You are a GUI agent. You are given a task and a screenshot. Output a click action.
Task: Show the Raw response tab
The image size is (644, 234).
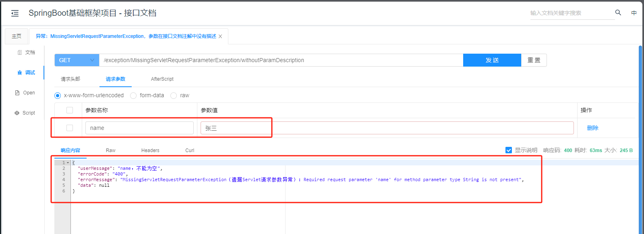click(111, 150)
